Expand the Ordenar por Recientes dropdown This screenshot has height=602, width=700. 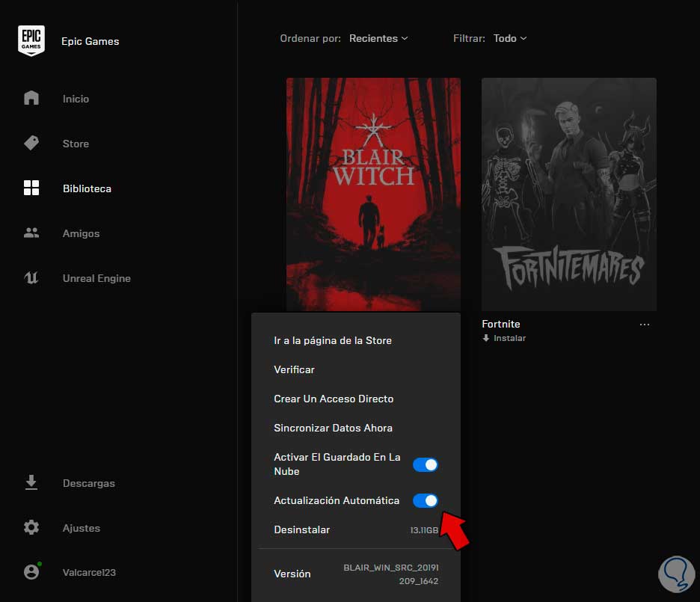[x=378, y=38]
